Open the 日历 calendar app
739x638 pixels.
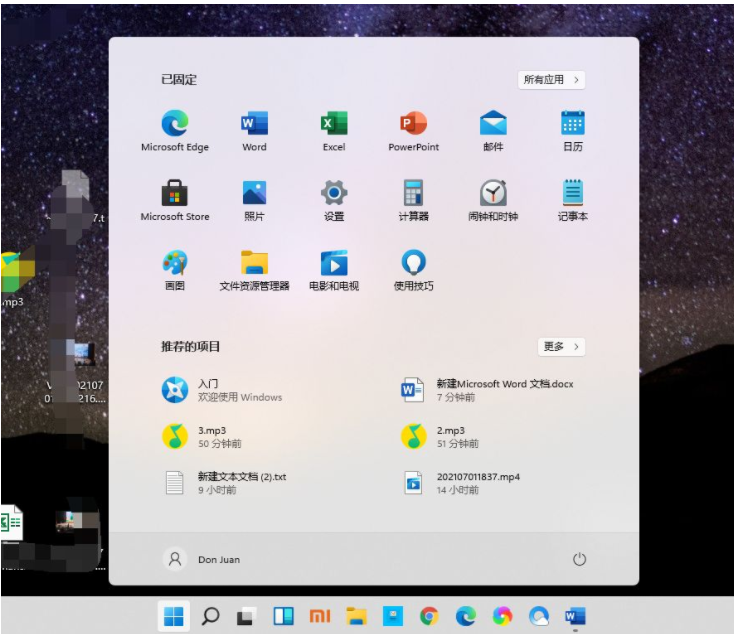click(572, 124)
